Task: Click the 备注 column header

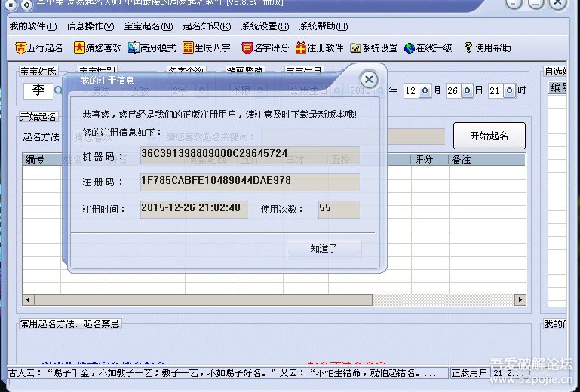Action: (487, 159)
